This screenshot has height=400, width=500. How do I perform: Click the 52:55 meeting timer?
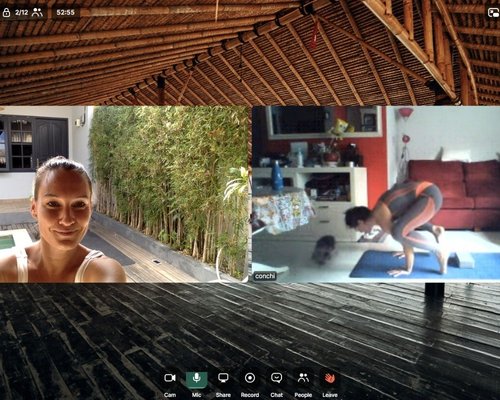tap(65, 13)
